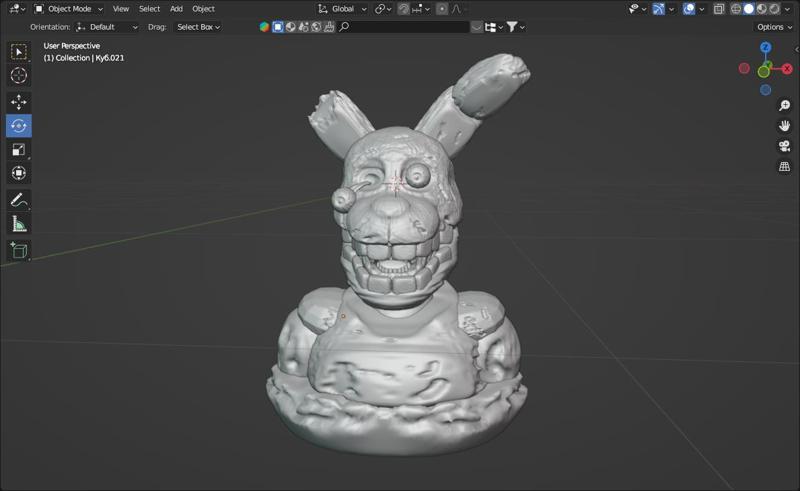
Task: Open Global transform orientation dropdown
Action: coord(342,9)
